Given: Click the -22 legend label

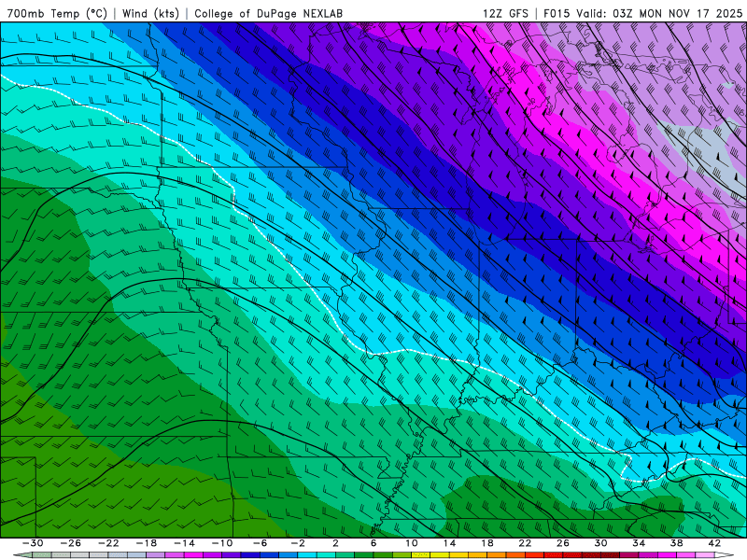Looking at the screenshot, I should pyautogui.click(x=108, y=543).
